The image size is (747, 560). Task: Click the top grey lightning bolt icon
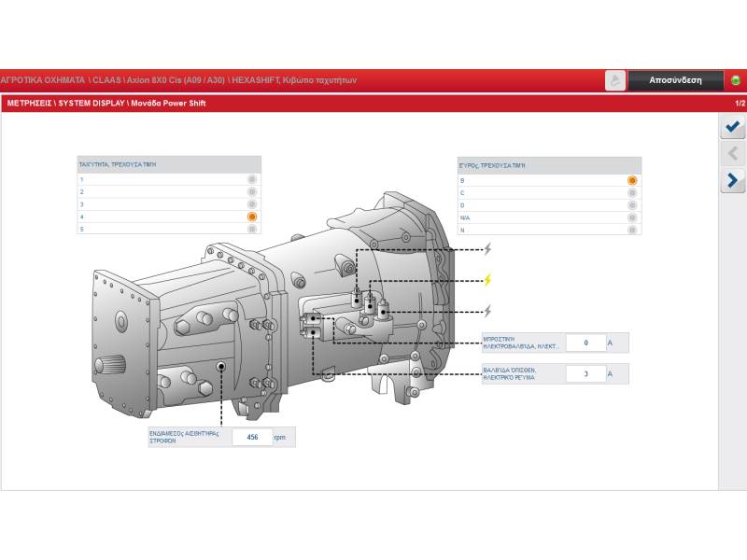(x=486, y=249)
